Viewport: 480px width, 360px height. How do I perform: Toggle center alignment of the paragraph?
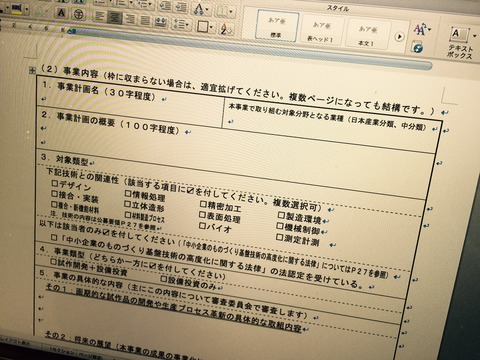point(115,17)
